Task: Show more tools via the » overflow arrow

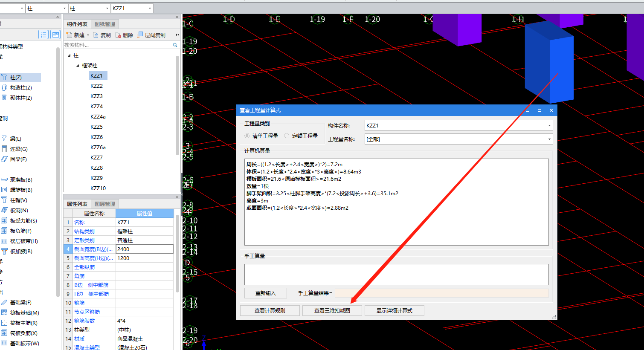Action: [x=177, y=35]
